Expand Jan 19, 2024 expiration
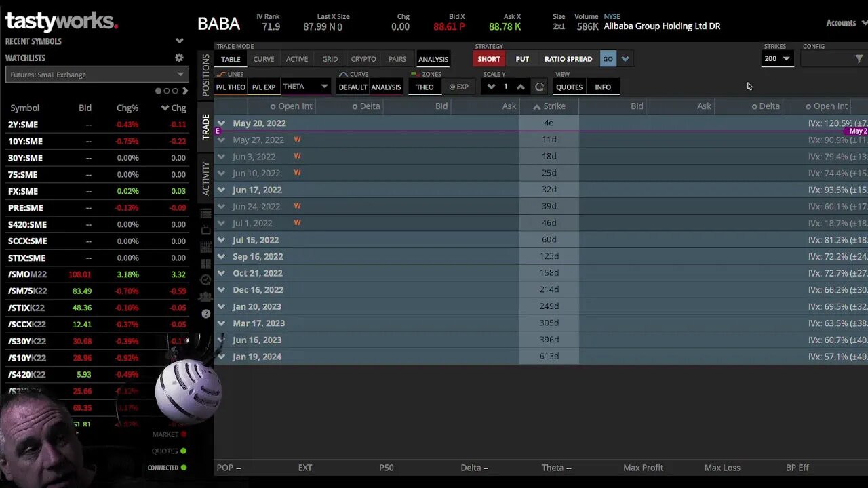 [x=221, y=357]
